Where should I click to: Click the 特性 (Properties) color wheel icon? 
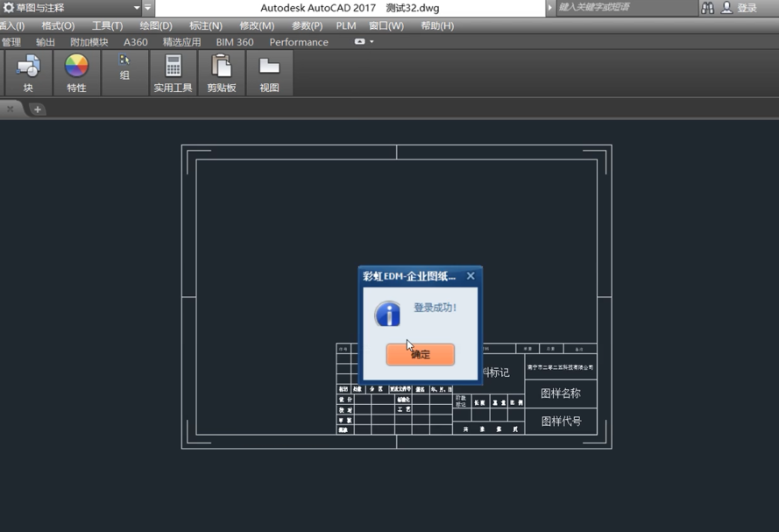tap(76, 67)
